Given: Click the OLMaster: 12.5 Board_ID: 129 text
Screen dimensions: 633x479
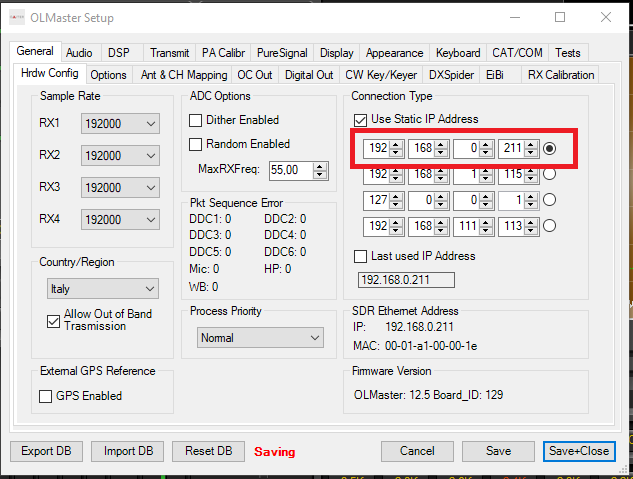Looking at the screenshot, I should pos(428,395).
